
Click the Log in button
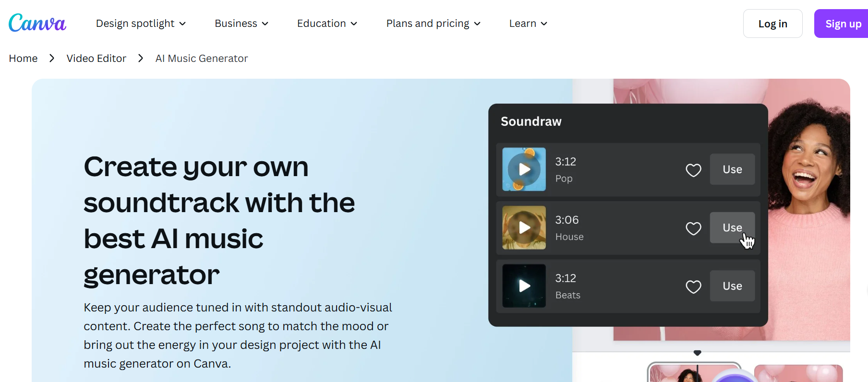tap(772, 24)
